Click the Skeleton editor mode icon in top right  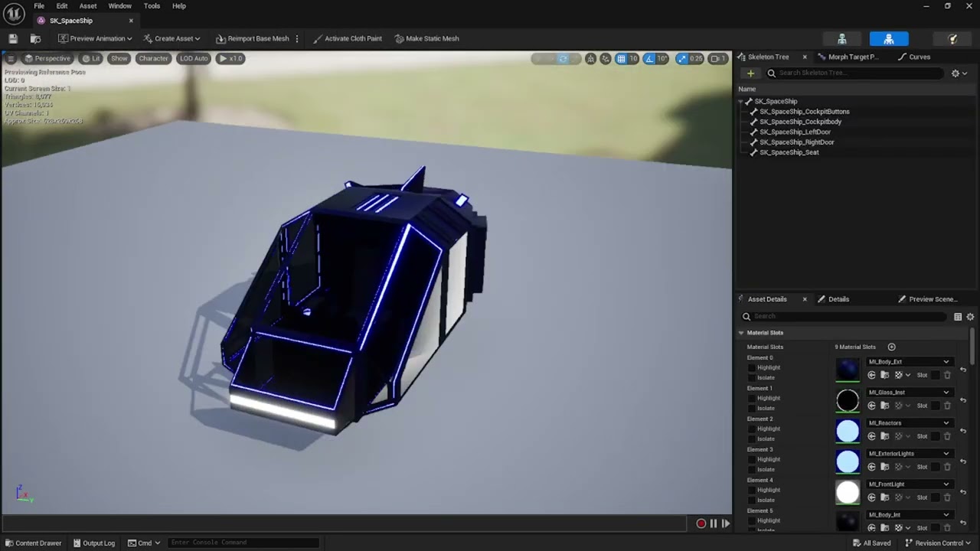point(842,39)
